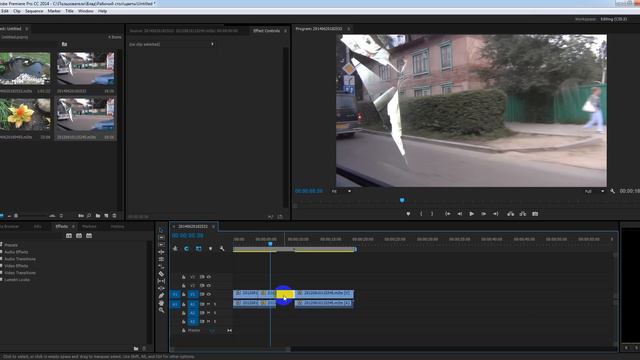Open the Clip menu
This screenshot has height=360, width=640.
tap(17, 11)
